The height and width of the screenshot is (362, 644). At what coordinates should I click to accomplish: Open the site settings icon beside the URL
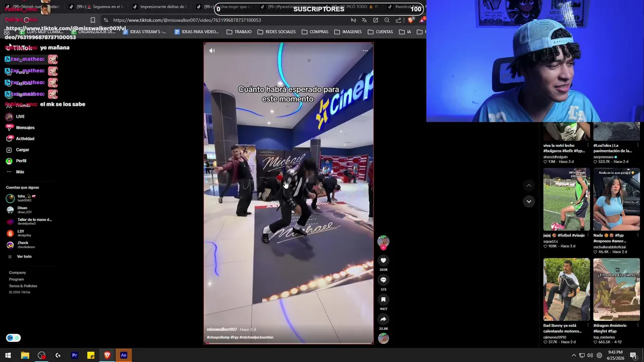point(106,20)
